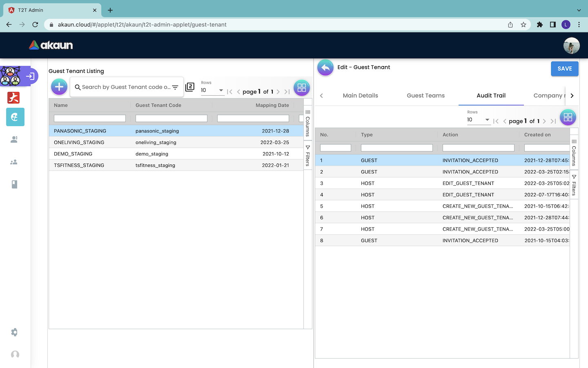Click the search filter options icon
Screen dimensions: 588x368
175,87
